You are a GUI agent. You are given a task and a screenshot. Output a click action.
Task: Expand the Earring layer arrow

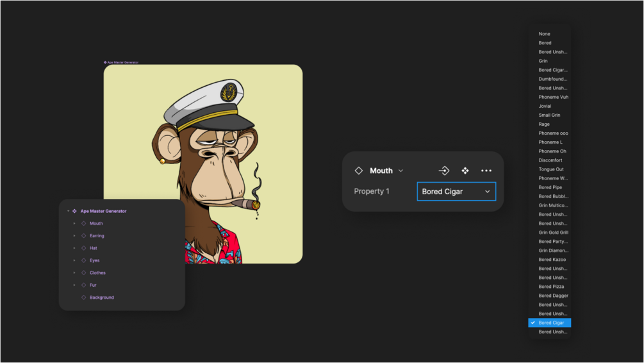click(x=74, y=235)
